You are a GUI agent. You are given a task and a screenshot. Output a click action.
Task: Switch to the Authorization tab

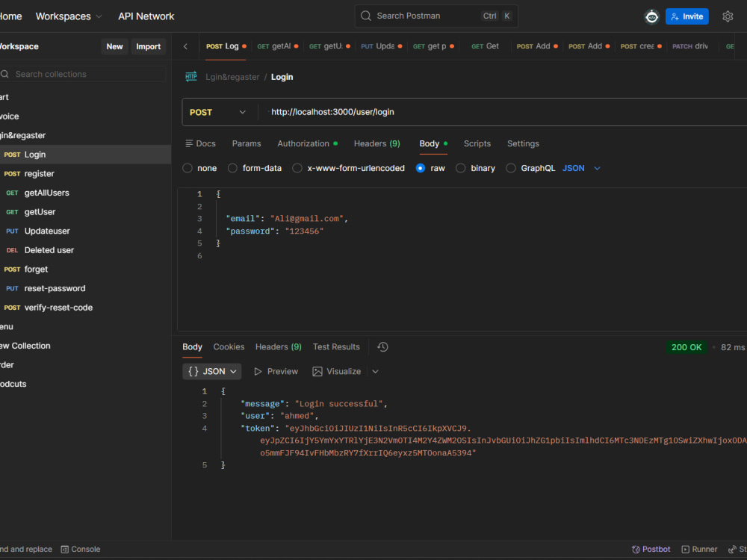[x=307, y=143]
